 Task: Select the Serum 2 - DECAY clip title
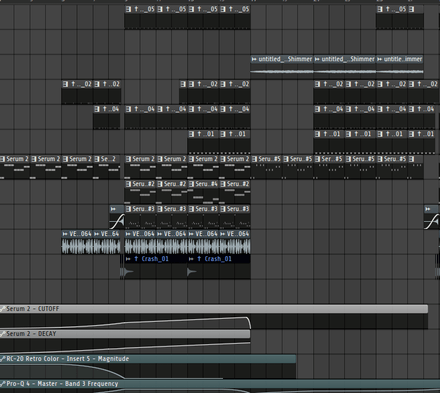31,334
